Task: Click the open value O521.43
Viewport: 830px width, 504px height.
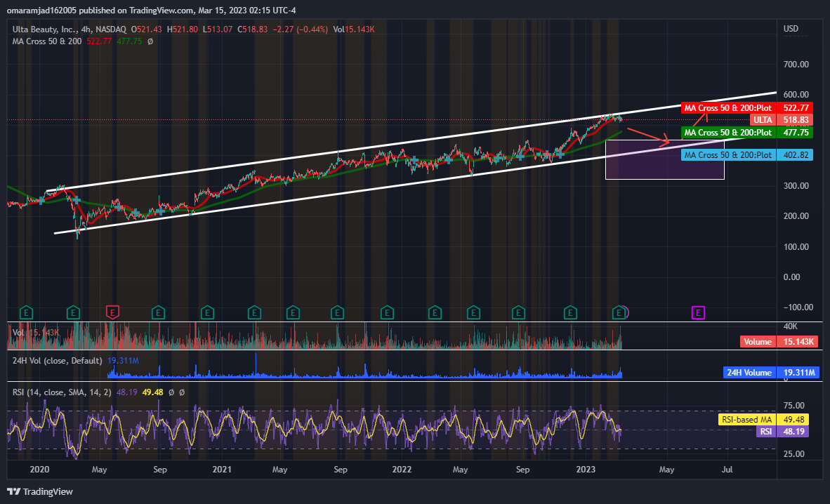Action: coord(147,29)
